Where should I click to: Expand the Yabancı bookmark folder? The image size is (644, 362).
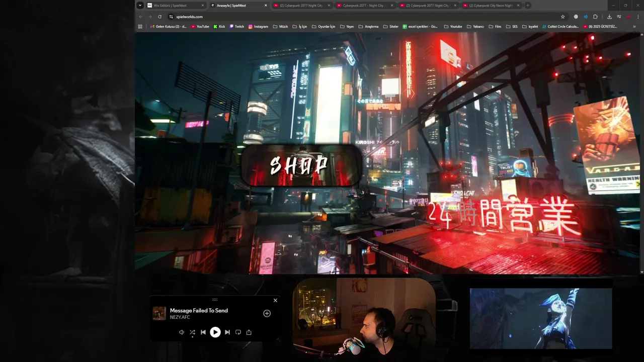[x=475, y=26]
